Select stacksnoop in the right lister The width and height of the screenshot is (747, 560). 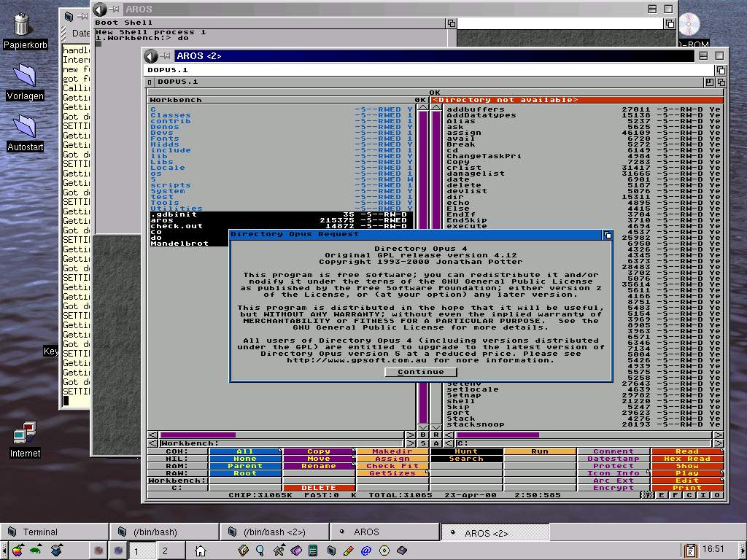click(x=584, y=424)
